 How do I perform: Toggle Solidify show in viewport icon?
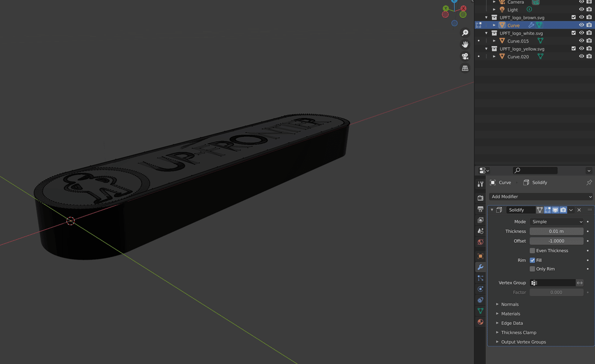click(x=555, y=210)
